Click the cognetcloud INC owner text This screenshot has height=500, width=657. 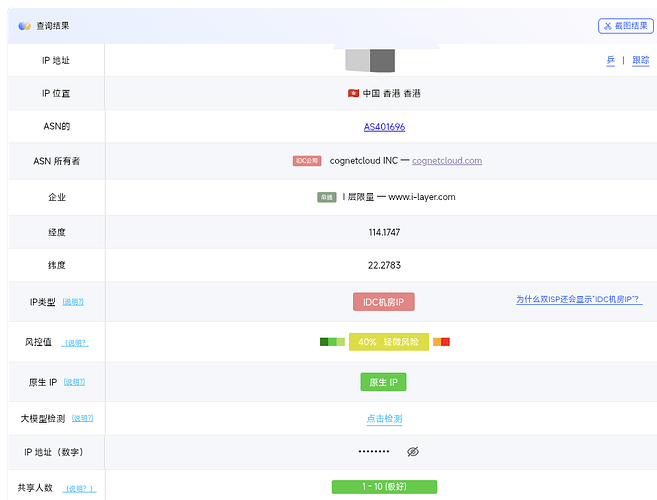click(x=363, y=161)
